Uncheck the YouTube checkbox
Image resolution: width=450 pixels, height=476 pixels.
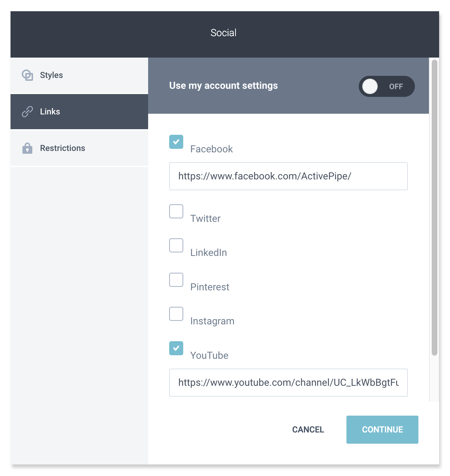[x=176, y=348]
